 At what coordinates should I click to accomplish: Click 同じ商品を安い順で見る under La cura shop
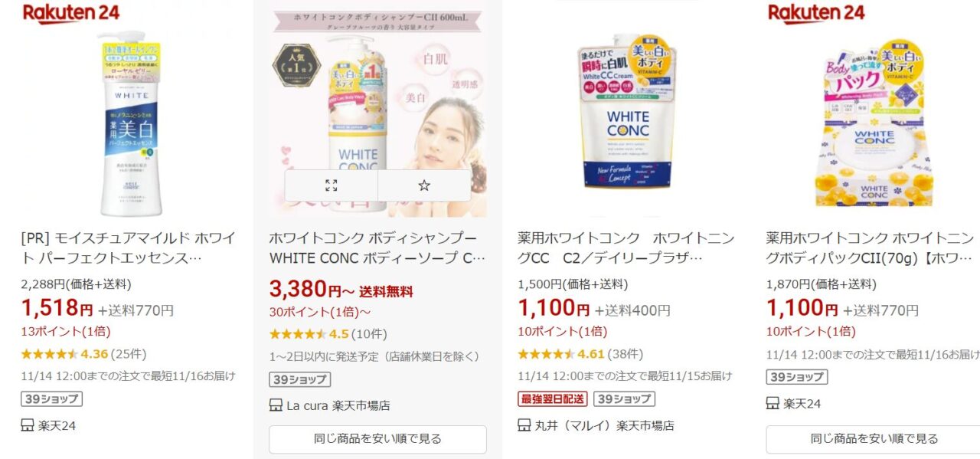coord(377,439)
